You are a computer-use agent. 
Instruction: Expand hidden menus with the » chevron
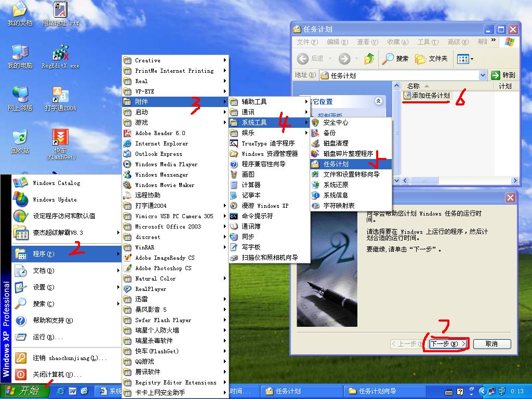tap(494, 41)
